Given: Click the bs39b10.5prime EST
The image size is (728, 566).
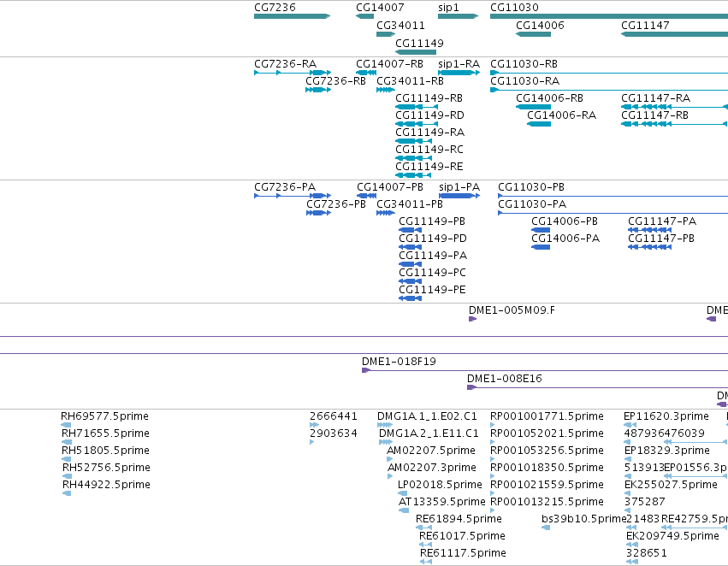Looking at the screenshot, I should pyautogui.click(x=546, y=528).
